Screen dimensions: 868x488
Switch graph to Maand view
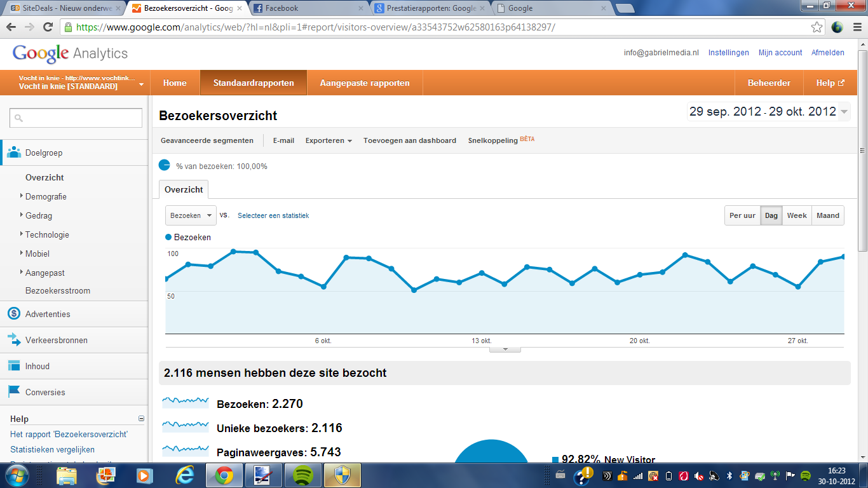(x=828, y=215)
